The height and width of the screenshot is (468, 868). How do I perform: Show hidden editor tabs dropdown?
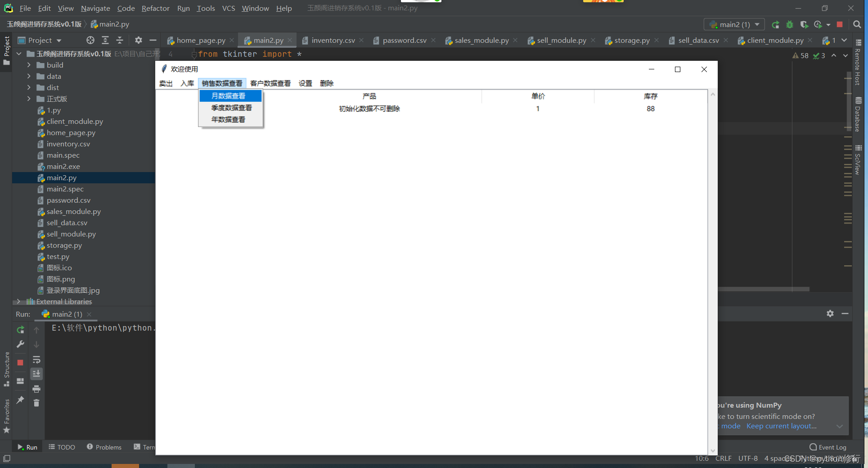[844, 40]
